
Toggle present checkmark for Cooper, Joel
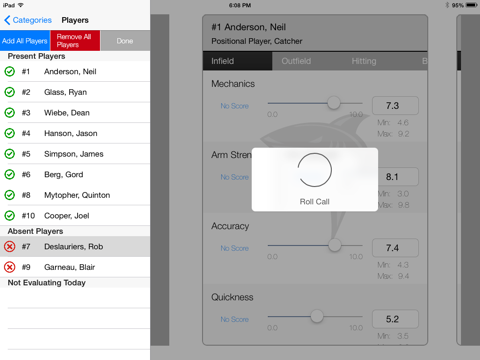(x=10, y=216)
